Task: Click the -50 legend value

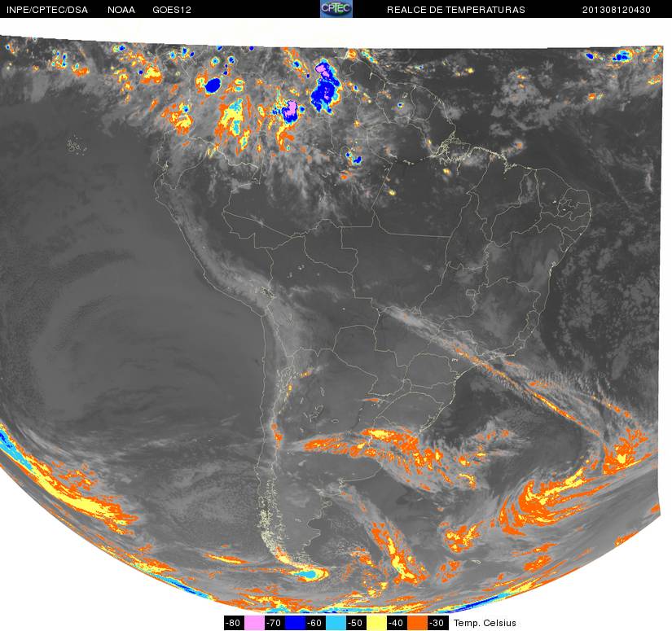Action: (356, 623)
